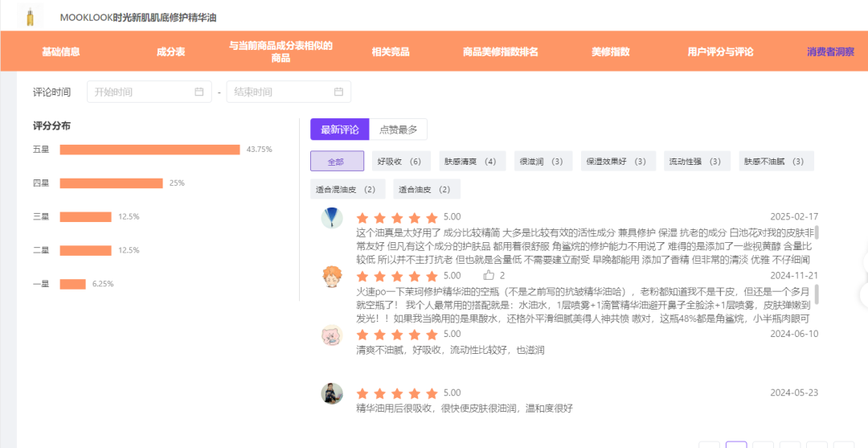
Task: Click the five-star rating distribution bar
Action: pos(150,150)
